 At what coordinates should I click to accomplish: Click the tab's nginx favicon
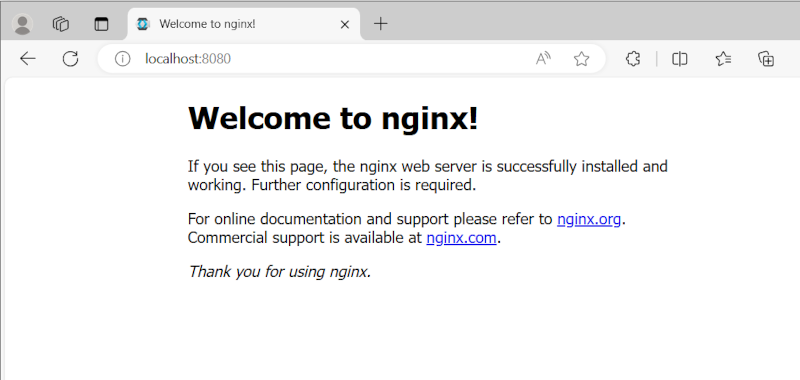point(143,24)
